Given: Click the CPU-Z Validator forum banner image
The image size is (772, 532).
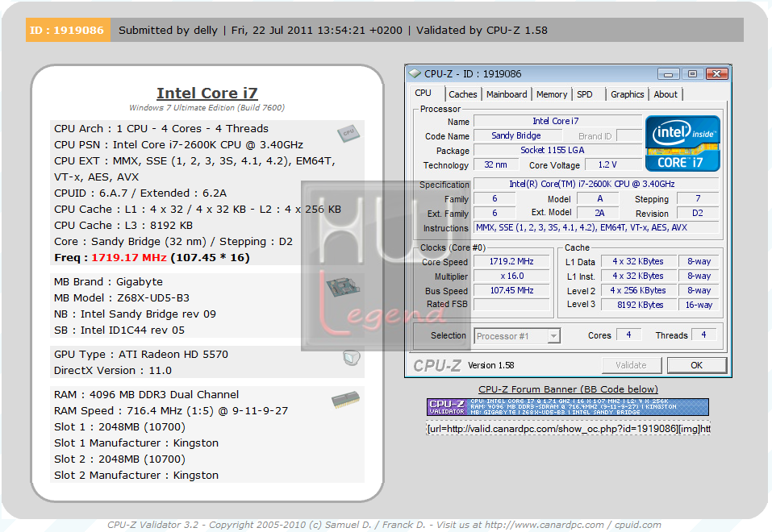Looking at the screenshot, I should tap(568, 407).
